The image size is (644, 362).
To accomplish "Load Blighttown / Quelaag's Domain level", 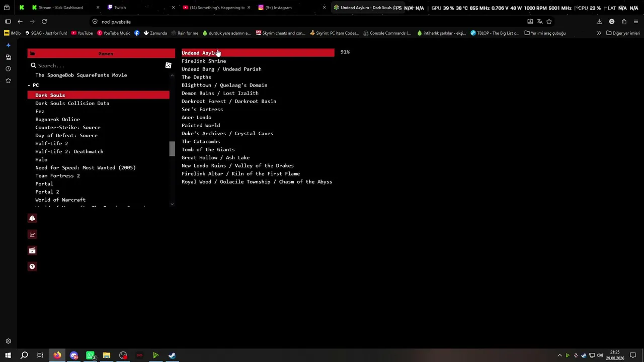I will point(224,85).
